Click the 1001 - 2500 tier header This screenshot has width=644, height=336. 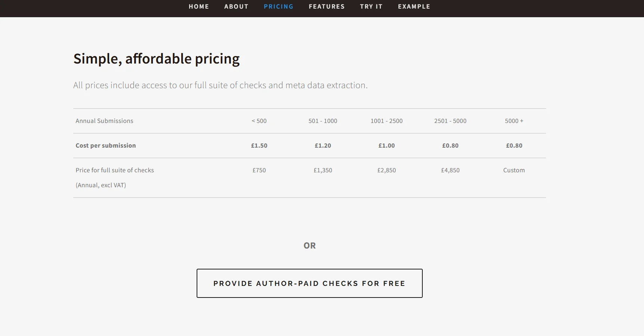[x=386, y=121]
